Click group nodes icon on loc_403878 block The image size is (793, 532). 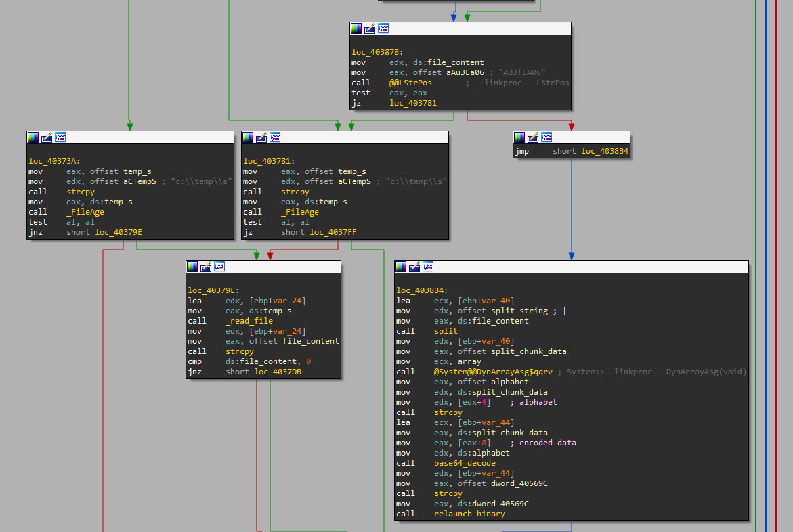pyautogui.click(x=383, y=28)
